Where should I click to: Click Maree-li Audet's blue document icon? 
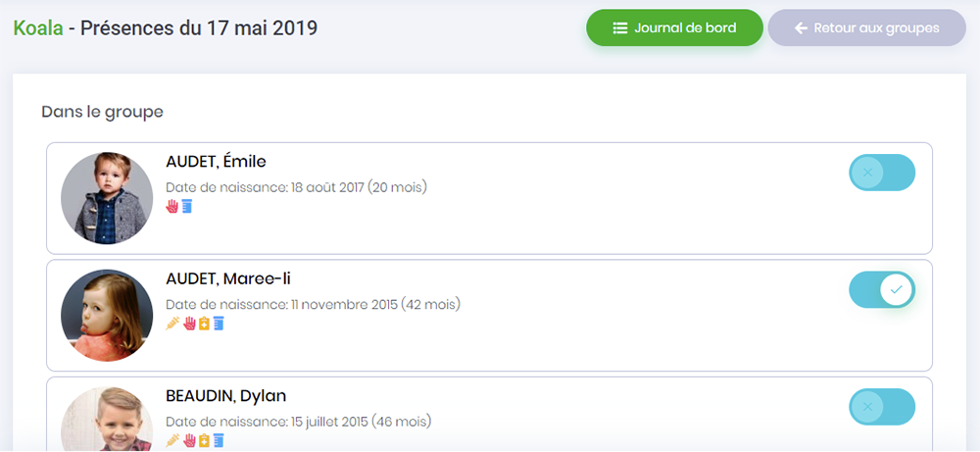[219, 324]
